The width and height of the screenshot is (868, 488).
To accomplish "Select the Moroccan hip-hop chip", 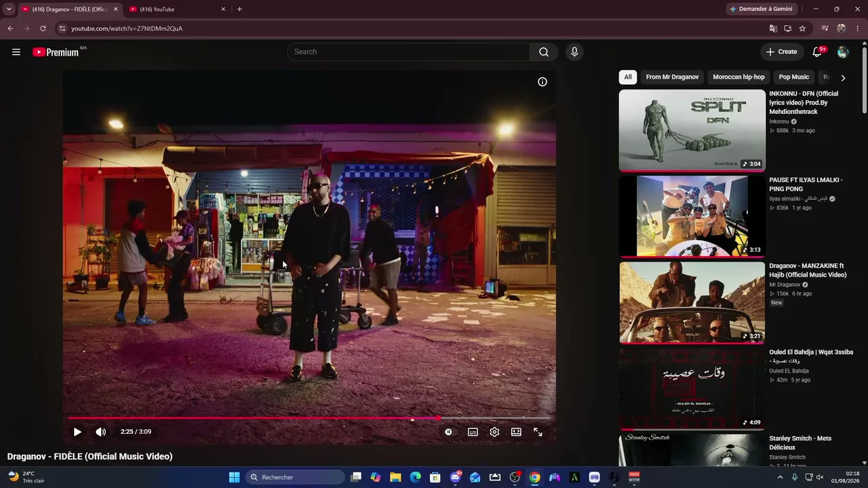I will pos(738,77).
